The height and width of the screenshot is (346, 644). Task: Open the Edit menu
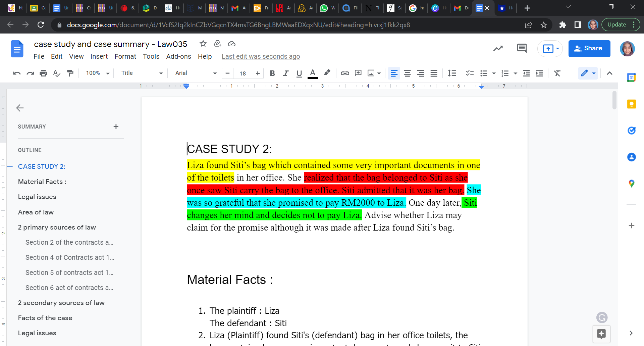pos(57,56)
